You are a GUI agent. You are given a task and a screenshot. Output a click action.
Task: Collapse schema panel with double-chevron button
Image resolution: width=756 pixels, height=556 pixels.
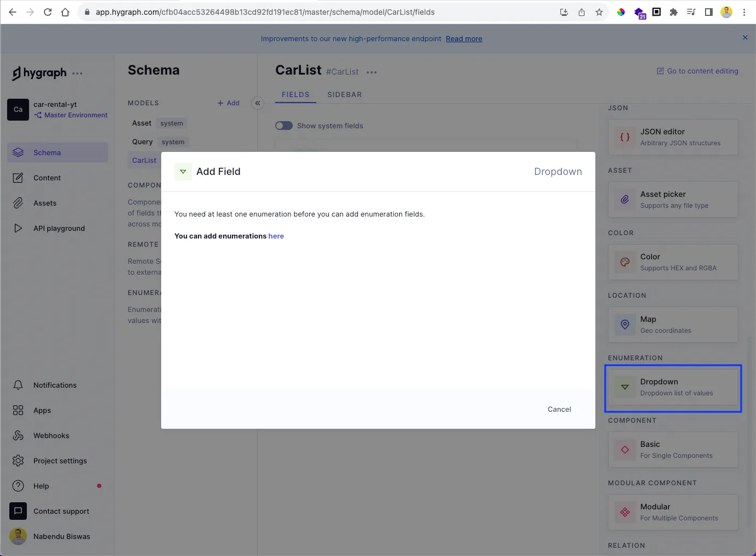tap(258, 103)
